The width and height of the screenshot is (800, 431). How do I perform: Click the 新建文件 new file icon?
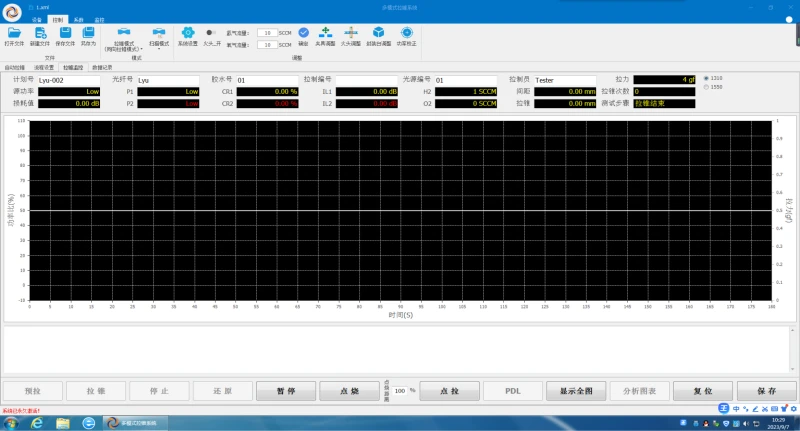[41, 35]
